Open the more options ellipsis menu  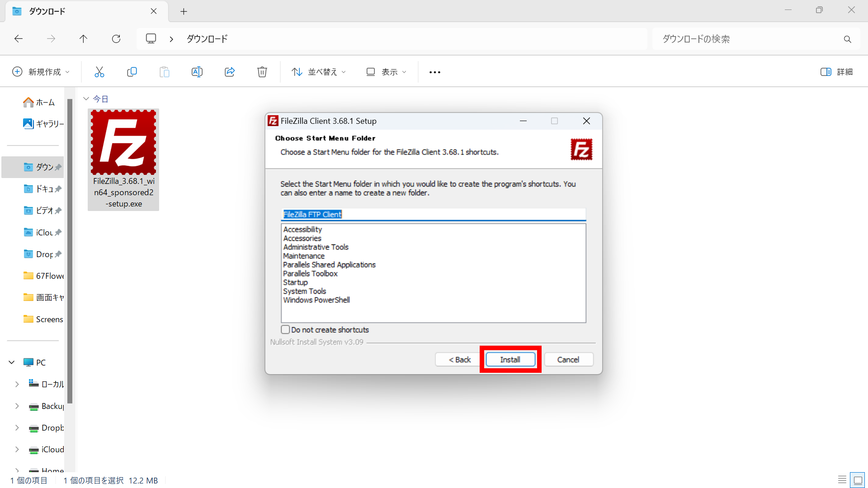(435, 72)
